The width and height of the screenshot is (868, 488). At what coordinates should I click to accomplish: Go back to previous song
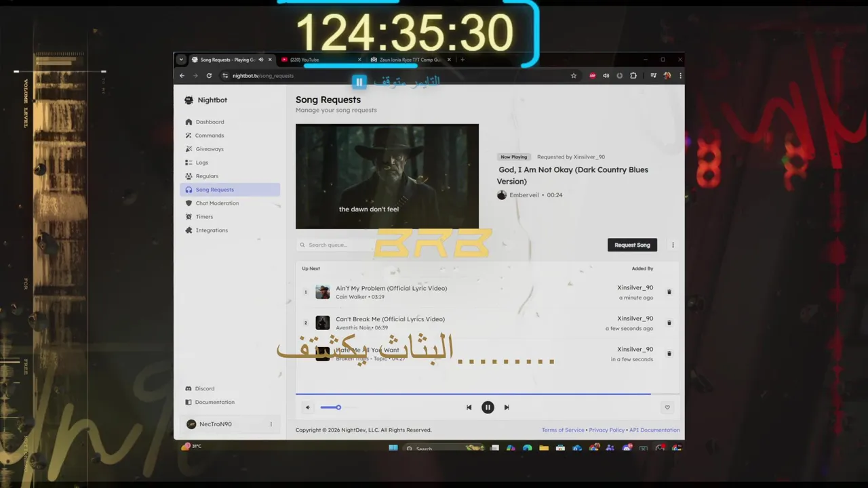click(469, 407)
